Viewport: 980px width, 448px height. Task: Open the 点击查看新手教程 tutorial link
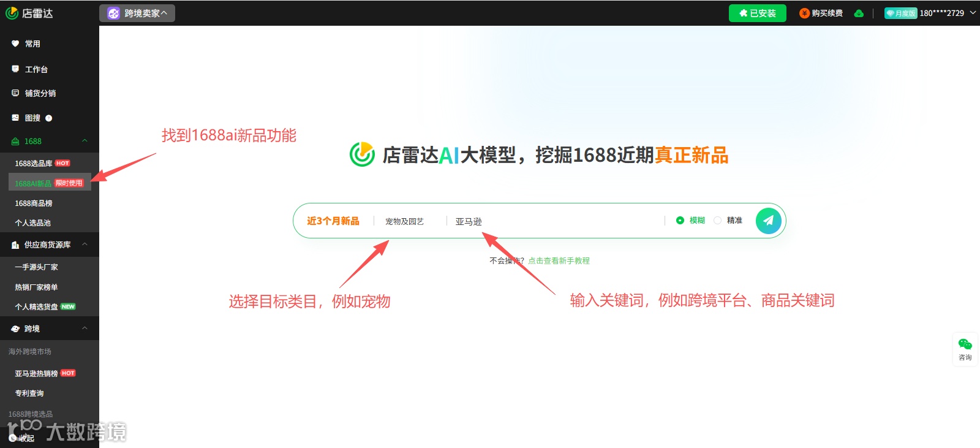559,260
